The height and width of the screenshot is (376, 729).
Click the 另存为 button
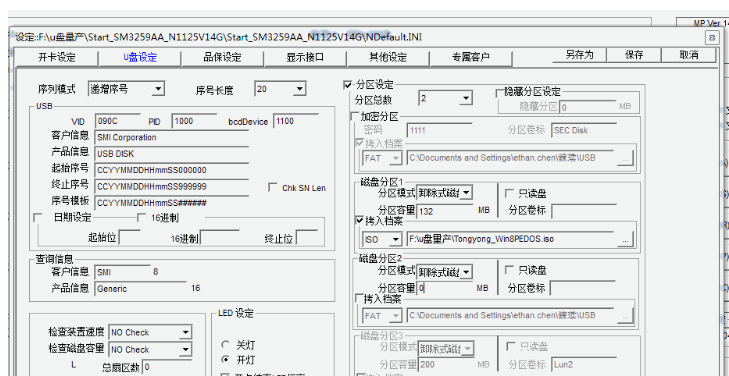[579, 55]
